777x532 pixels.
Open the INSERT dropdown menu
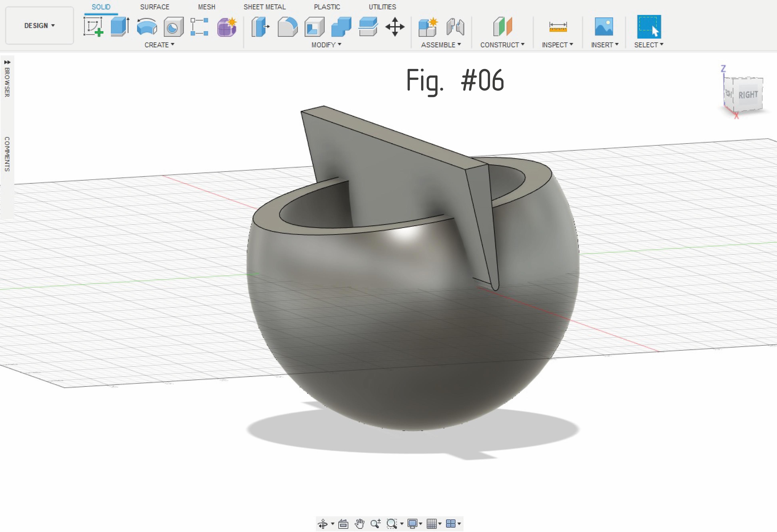point(605,45)
